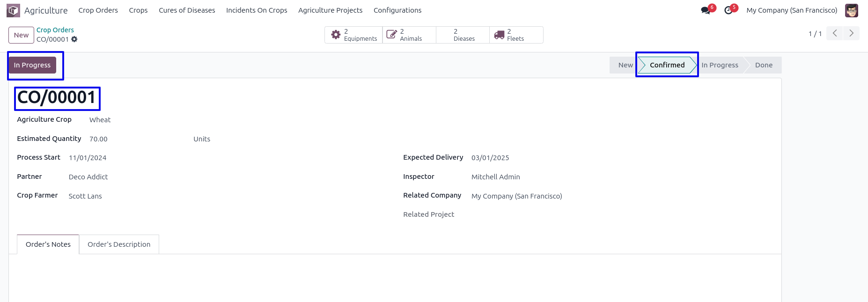
Task: Click the Agriculture app logo icon
Action: pyautogui.click(x=13, y=10)
